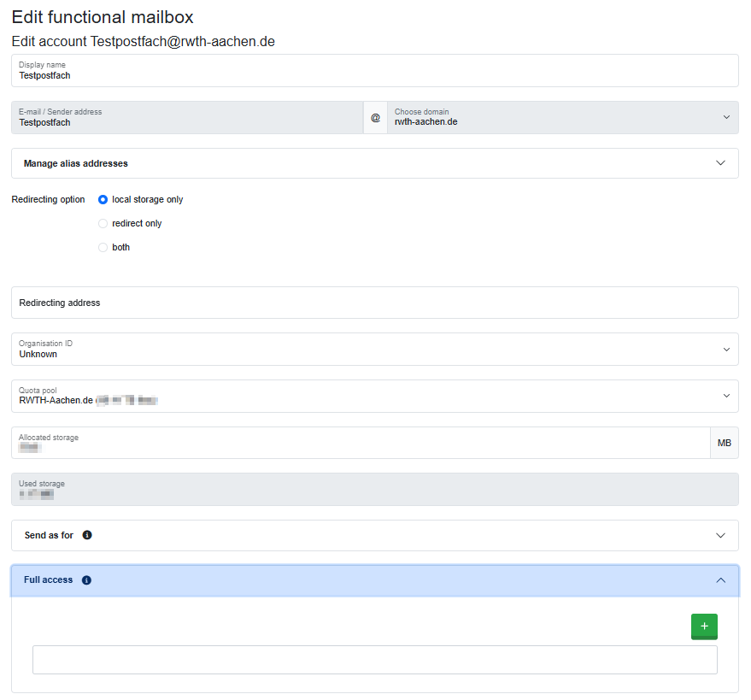The width and height of the screenshot is (751, 700).
Task: Click inside the Redirecting address field
Action: point(374,302)
